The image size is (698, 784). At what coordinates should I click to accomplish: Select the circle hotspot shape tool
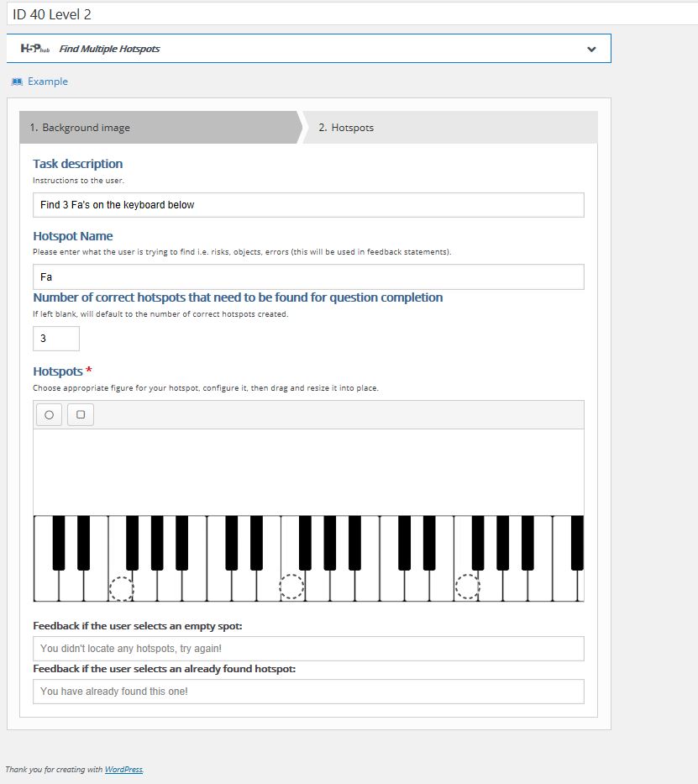pos(49,414)
